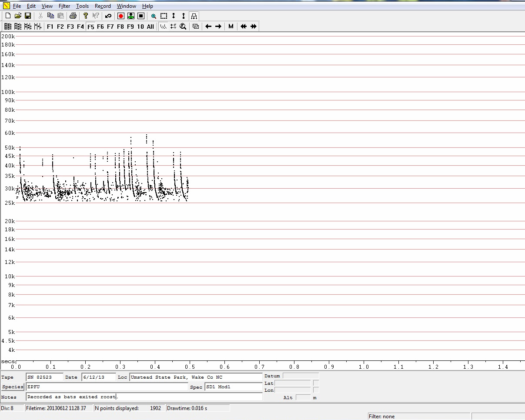The width and height of the screenshot is (525, 420).
Task: Click the empty Lat field
Action: point(292,383)
